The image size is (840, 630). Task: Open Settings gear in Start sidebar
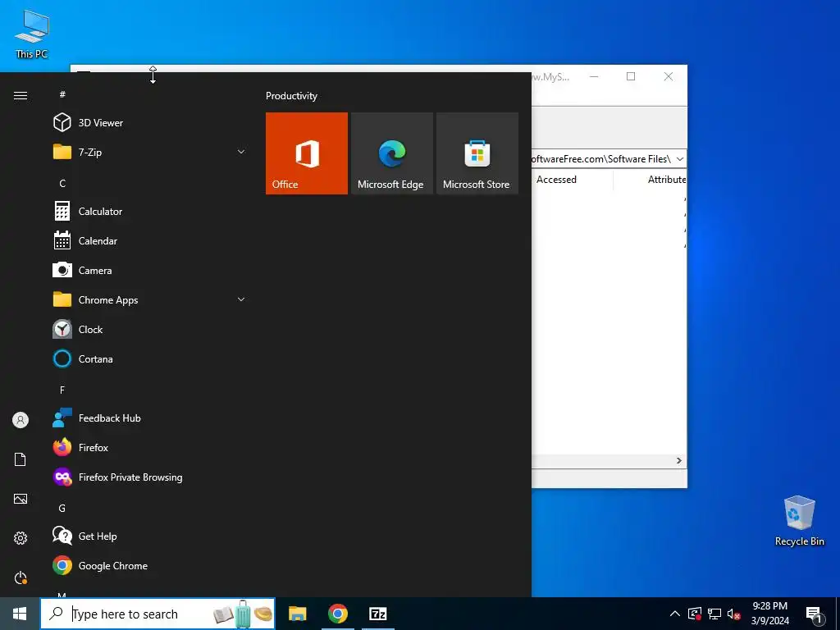21,538
